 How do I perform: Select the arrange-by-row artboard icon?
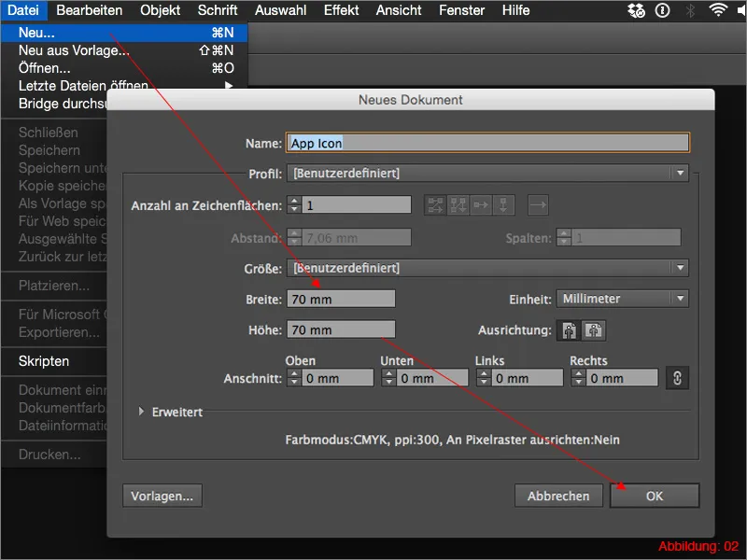click(481, 205)
